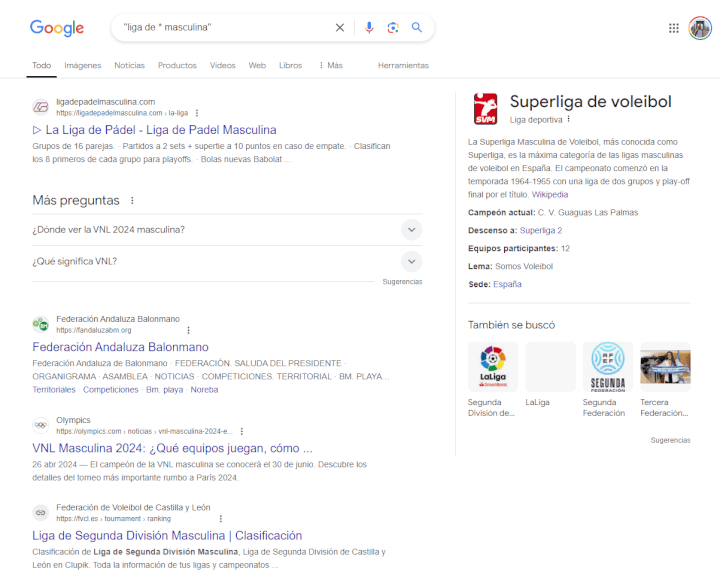
Task: Open options menu for ligadepadelmasculina.com result
Action: (x=197, y=113)
